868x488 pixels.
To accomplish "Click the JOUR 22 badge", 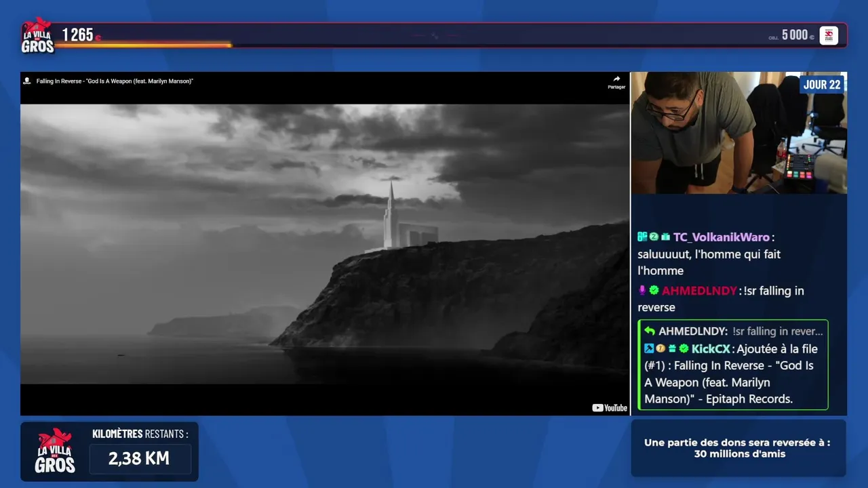I will (x=822, y=85).
